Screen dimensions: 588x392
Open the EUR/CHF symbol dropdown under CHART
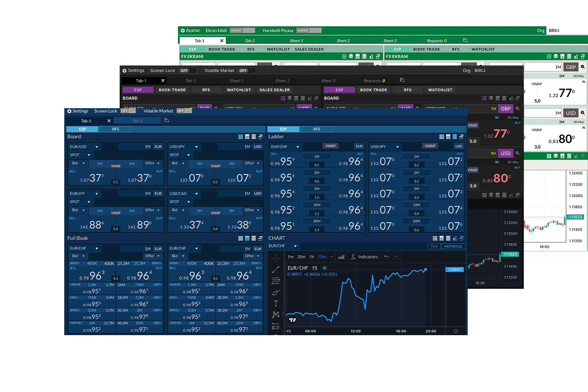click(295, 246)
